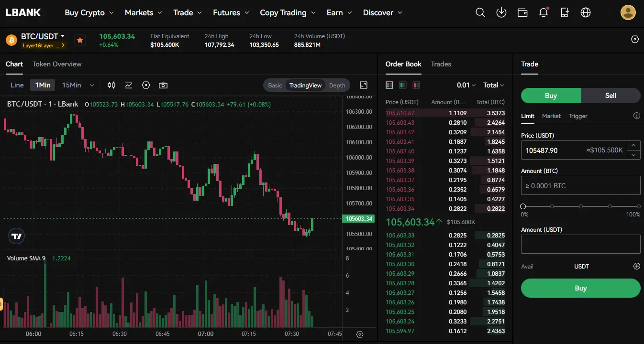
Task: Select the Trigger order tab
Action: (578, 116)
